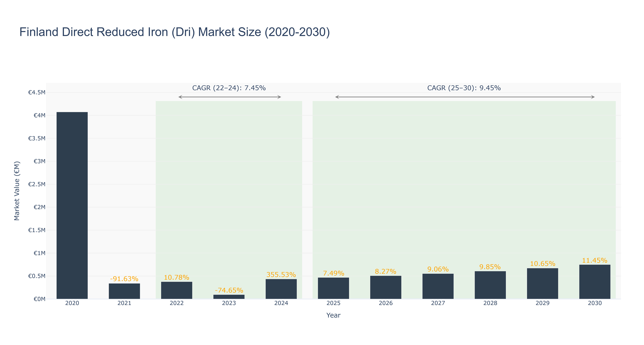This screenshot has width=644, height=345.
Task: Click the €4.5M y-axis tick label
Action: pos(37,92)
